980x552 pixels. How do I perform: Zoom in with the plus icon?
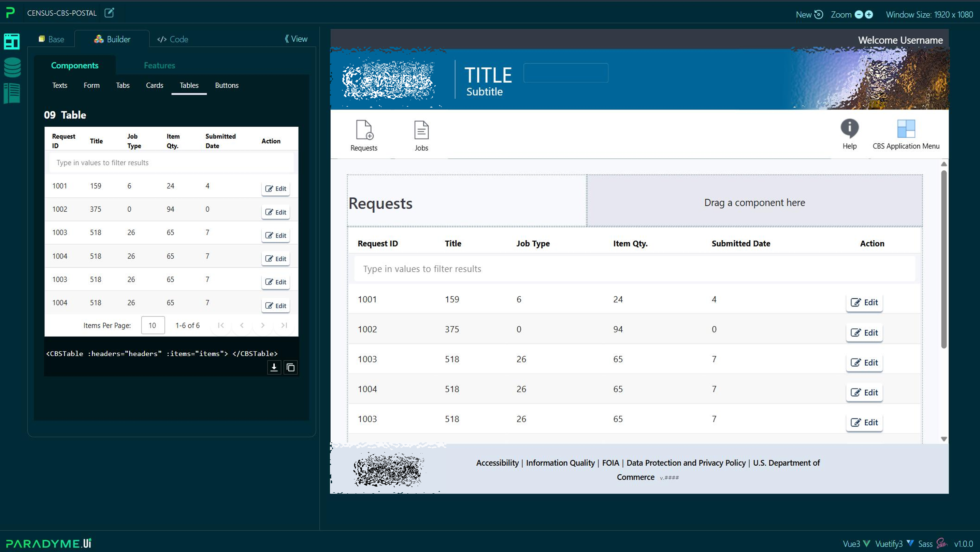[x=869, y=14]
